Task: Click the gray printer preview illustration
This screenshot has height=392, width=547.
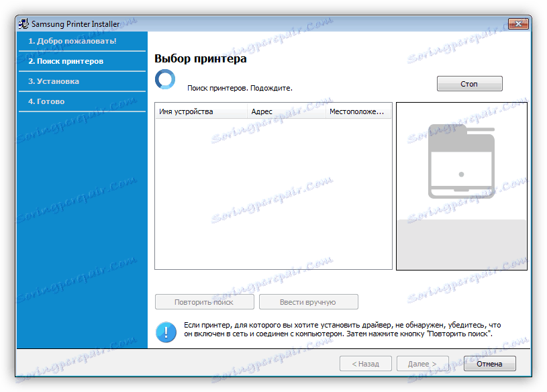Action: point(460,161)
